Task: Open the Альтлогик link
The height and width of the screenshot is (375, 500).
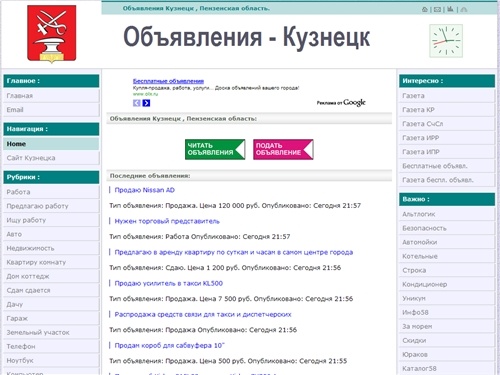Action: 447,214
